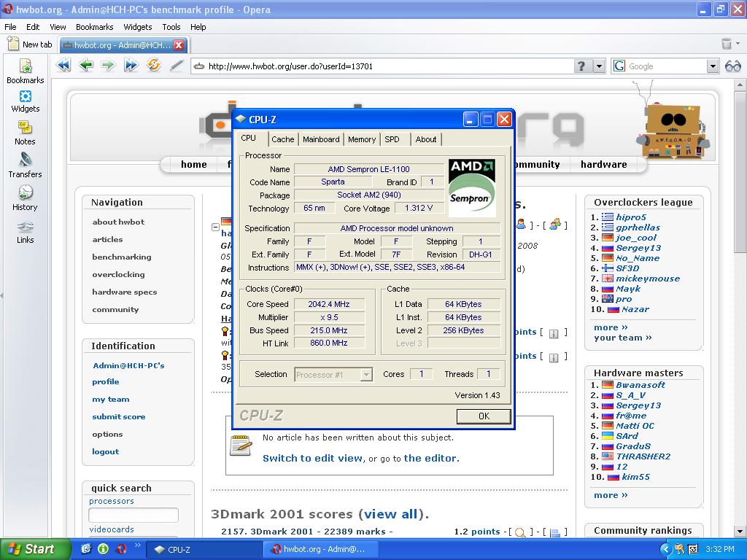Reload the page with the Reload icon
This screenshot has width=747, height=560.
click(153, 65)
